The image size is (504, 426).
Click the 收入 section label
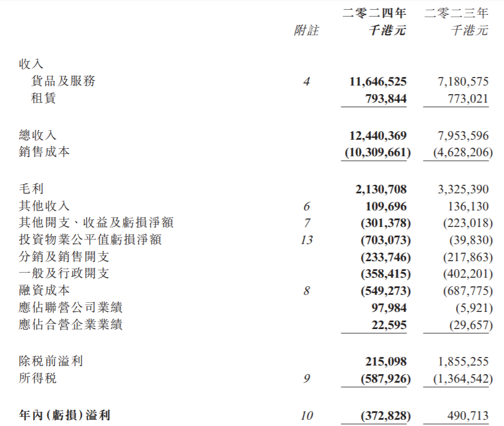(x=31, y=64)
